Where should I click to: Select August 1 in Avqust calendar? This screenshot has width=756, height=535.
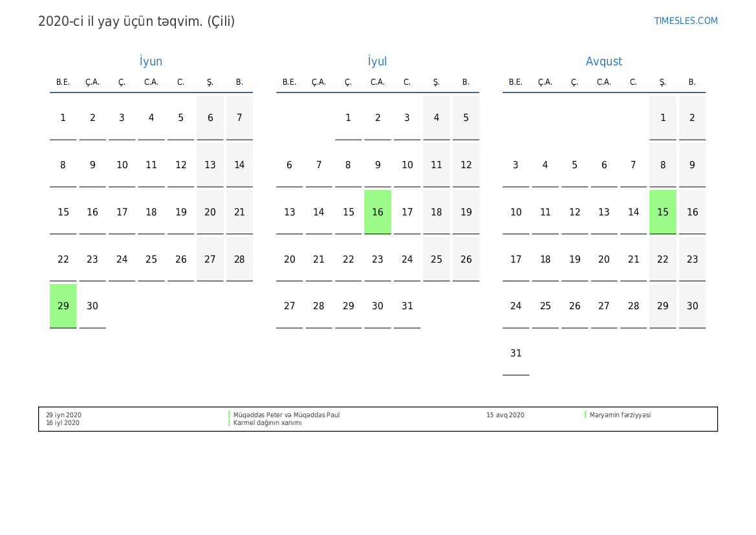663,118
